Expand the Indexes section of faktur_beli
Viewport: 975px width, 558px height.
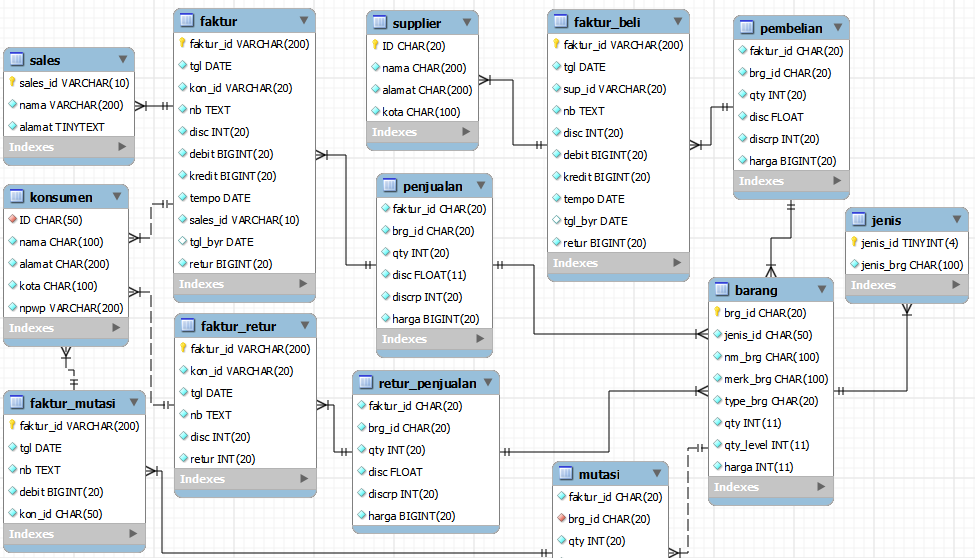coord(675,263)
